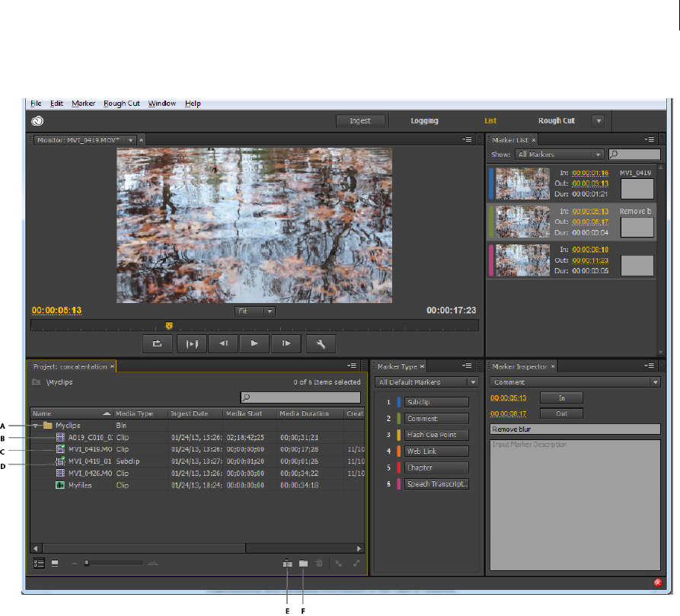Add a Subclip marker

click(x=436, y=402)
